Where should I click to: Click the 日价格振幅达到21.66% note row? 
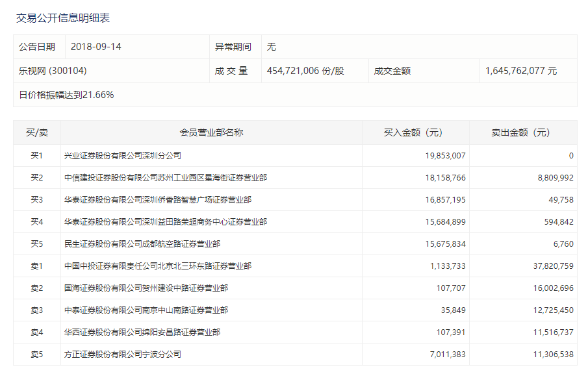[66, 95]
